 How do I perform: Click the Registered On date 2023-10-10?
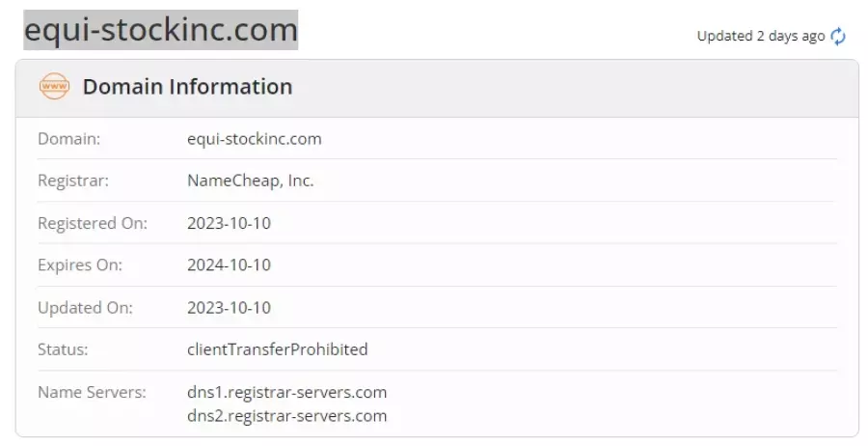[229, 223]
